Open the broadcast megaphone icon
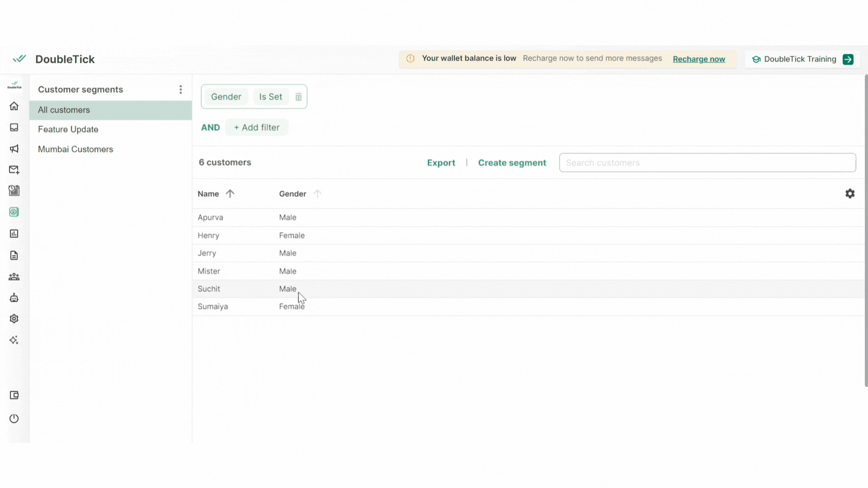 (14, 149)
